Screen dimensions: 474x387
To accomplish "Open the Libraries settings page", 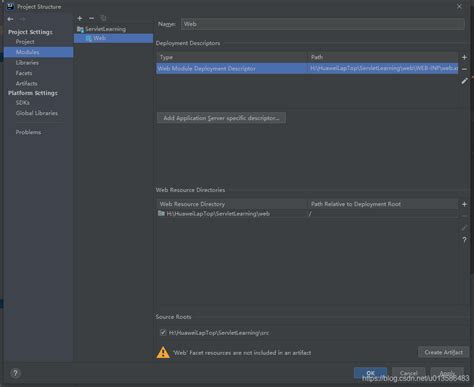I will coord(27,63).
